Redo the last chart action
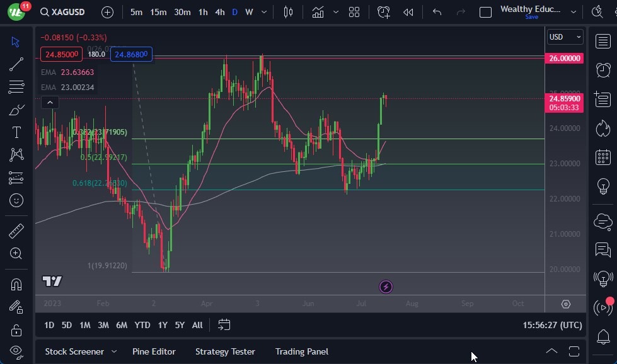Image resolution: width=617 pixels, height=364 pixels. coord(461,12)
